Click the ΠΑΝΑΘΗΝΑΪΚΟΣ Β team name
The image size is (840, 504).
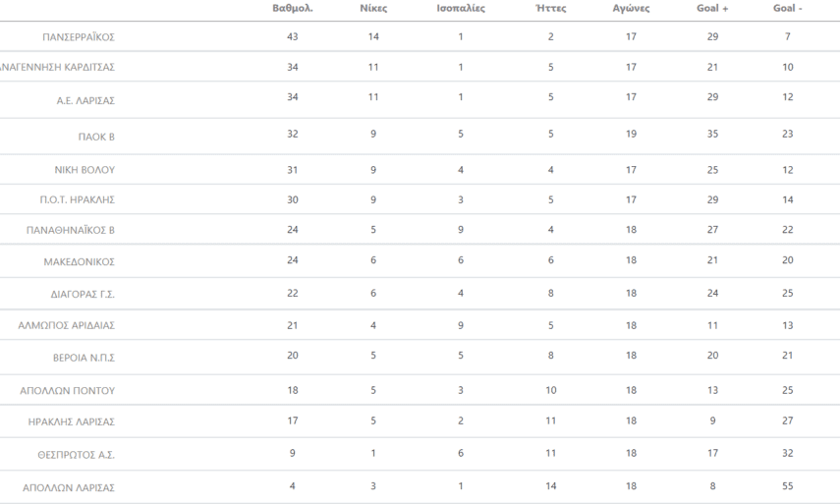coord(71,231)
